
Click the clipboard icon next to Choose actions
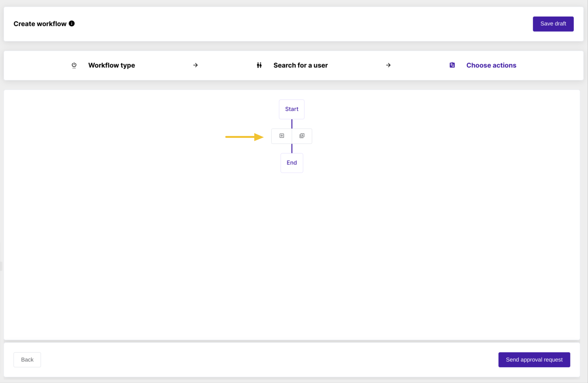click(x=452, y=65)
